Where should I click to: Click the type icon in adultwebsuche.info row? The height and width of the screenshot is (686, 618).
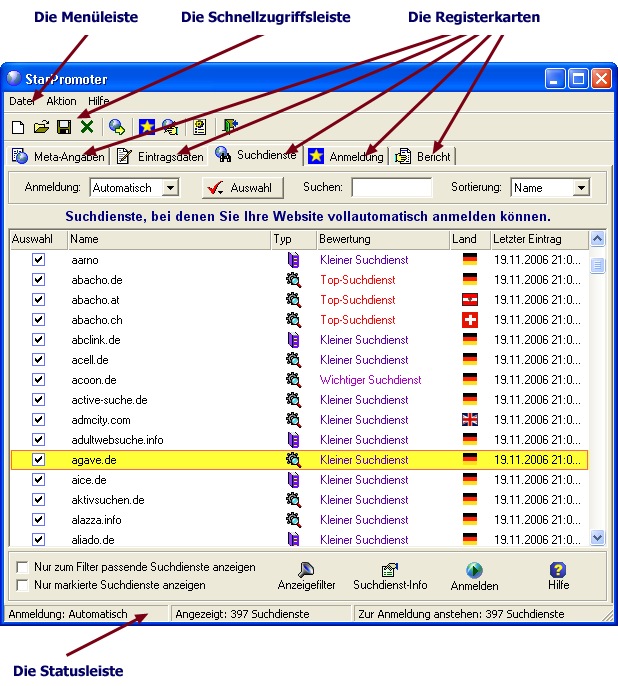pyautogui.click(x=293, y=440)
